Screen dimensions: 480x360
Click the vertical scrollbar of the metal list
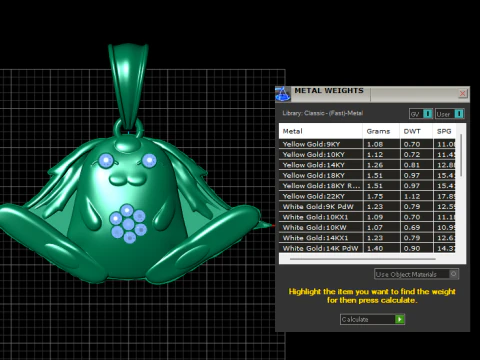tap(461, 155)
